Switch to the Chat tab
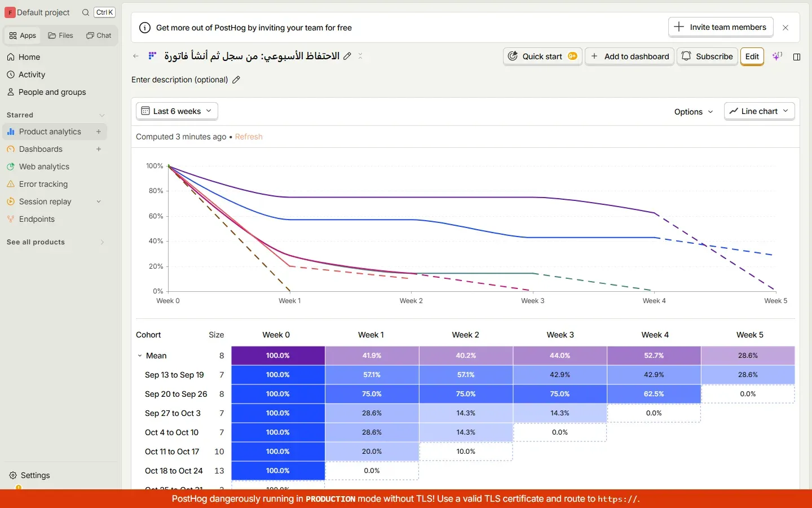 click(99, 36)
